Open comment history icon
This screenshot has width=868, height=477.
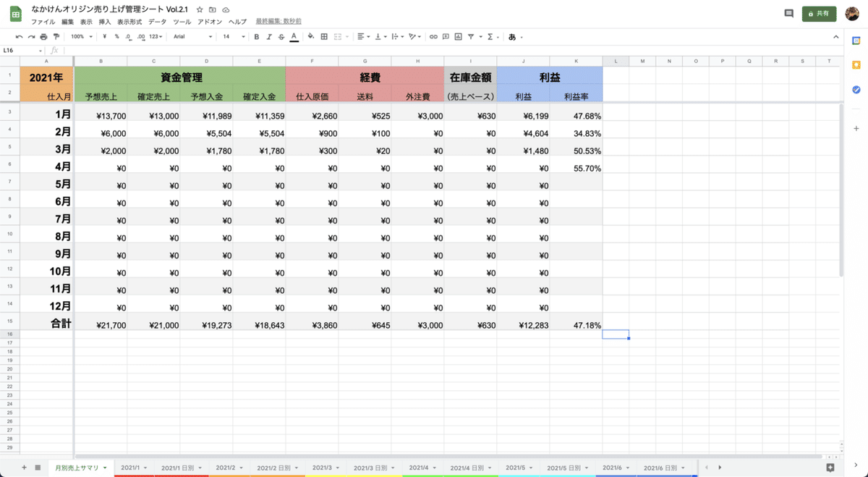pos(788,14)
